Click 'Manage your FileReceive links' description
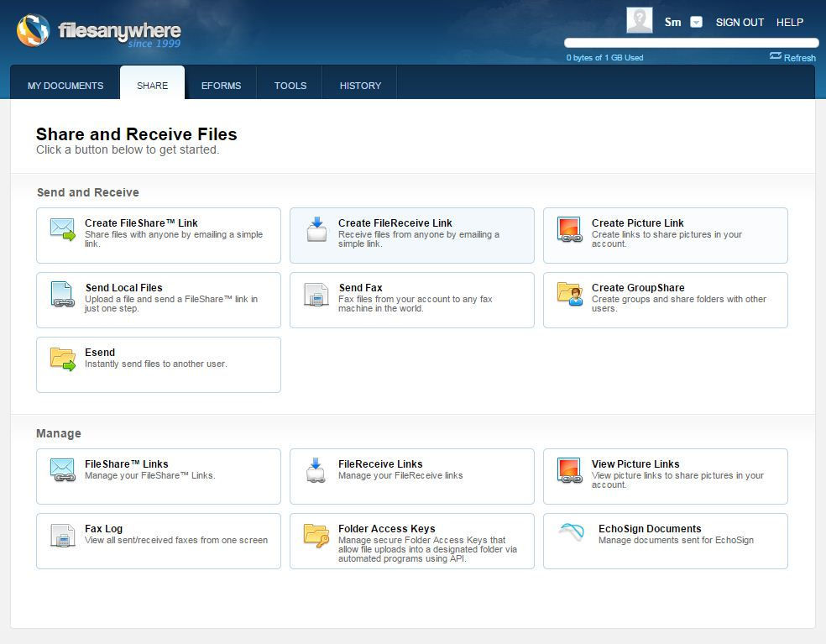This screenshot has height=644, width=826. [400, 475]
